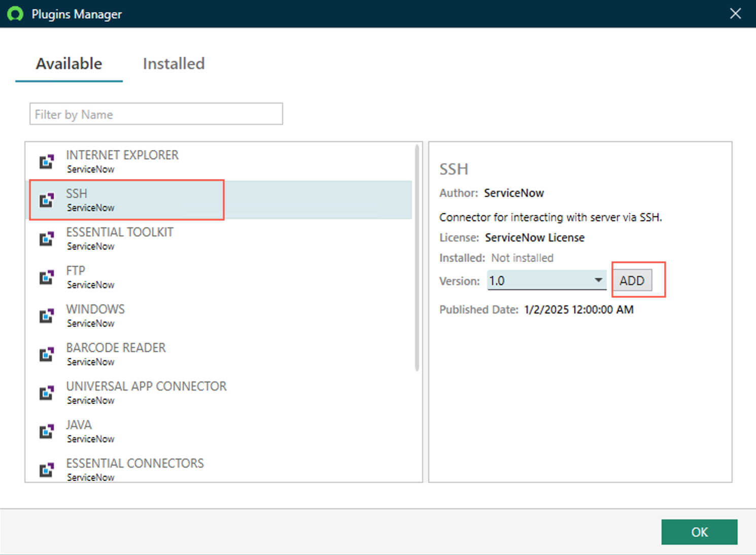This screenshot has width=756, height=555.
Task: Click the Java plugin icon
Action: pos(47,432)
